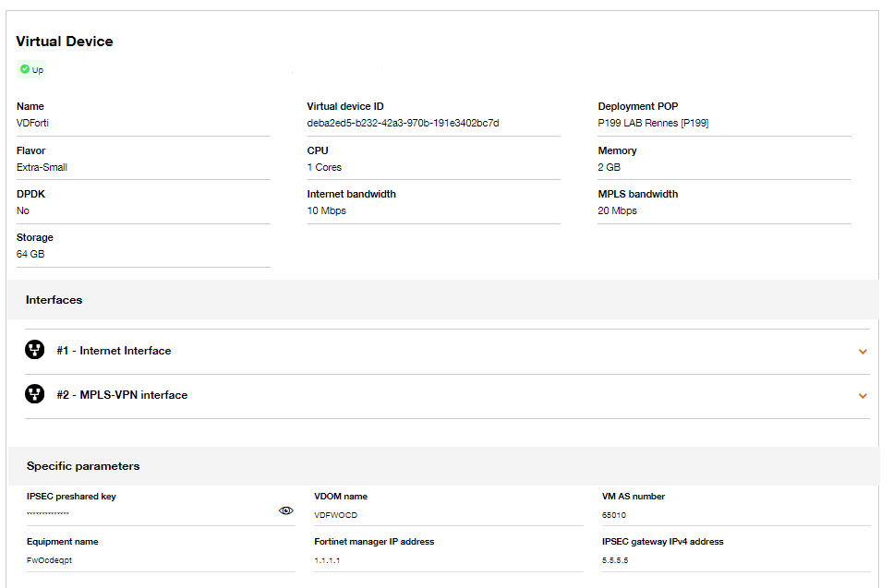Click the Virtual Device heading
The image size is (893, 588).
coord(65,41)
